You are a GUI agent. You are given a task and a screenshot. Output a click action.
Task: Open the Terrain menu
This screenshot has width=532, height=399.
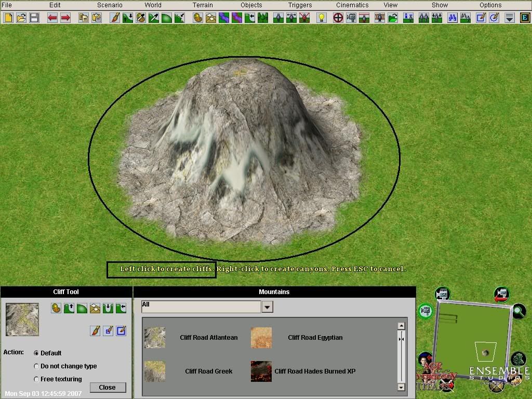coord(203,5)
